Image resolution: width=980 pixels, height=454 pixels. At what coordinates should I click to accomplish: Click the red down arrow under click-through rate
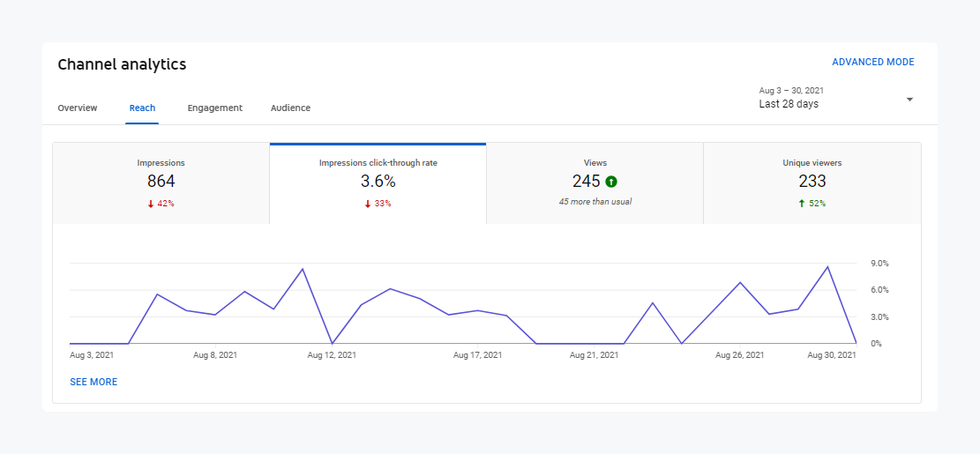click(368, 204)
